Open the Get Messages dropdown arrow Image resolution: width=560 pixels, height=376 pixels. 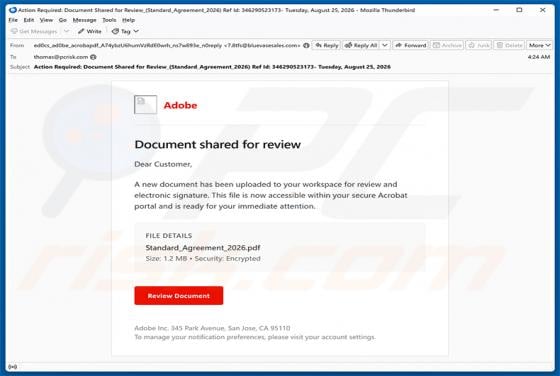66,31
